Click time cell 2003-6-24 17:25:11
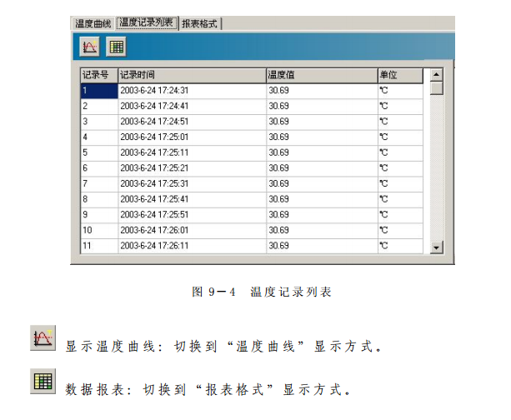The width and height of the screenshot is (511, 420). 192,152
